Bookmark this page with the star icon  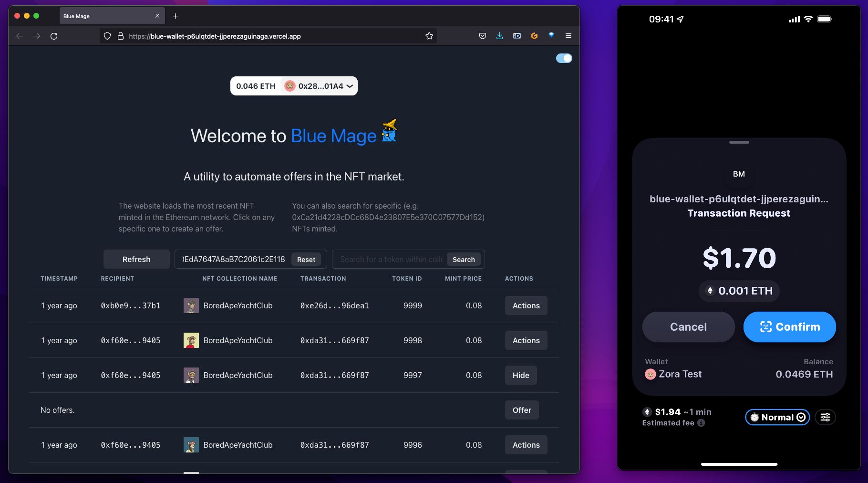click(x=429, y=36)
